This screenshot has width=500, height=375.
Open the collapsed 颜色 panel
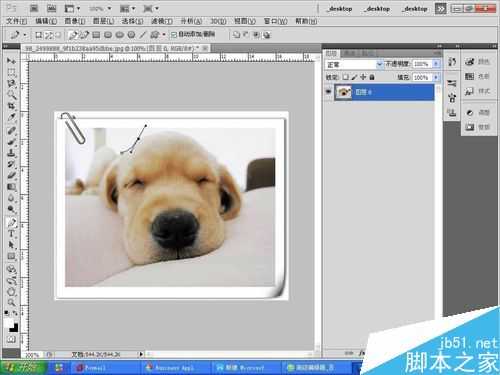tap(477, 61)
